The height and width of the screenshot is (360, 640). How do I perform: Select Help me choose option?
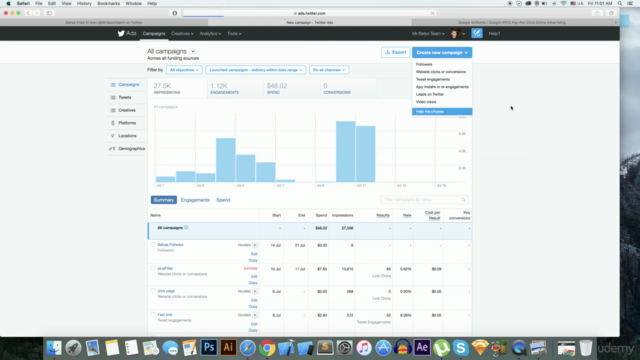442,111
